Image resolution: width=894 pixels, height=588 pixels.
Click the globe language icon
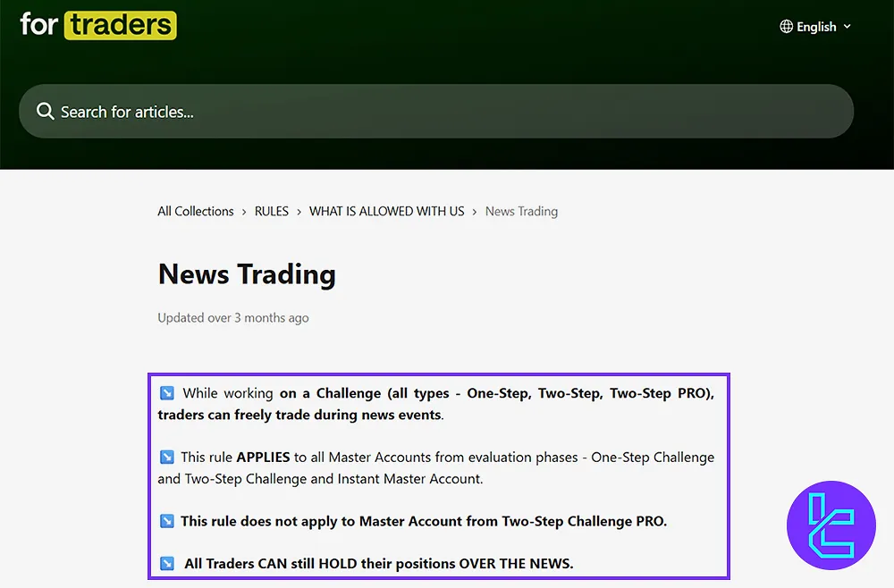[786, 27]
